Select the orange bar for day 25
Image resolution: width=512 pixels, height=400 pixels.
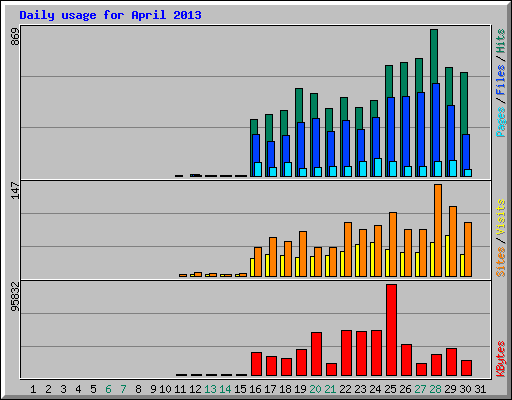point(393,244)
